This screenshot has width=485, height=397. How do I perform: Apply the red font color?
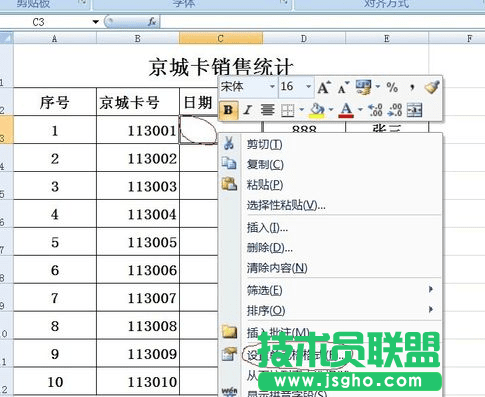click(x=346, y=110)
